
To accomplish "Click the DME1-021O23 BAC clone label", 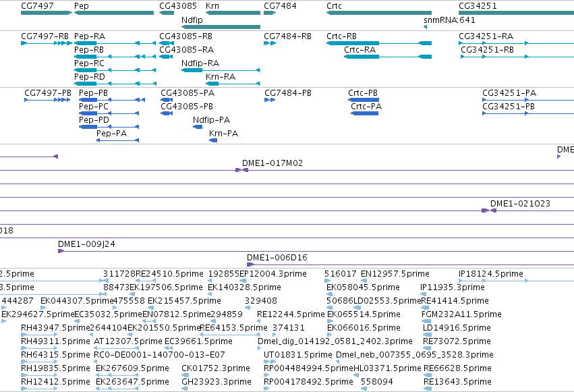I will tap(520, 204).
